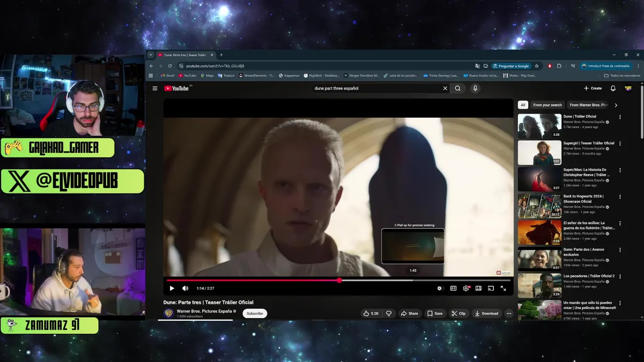The height and width of the screenshot is (362, 644).
Task: Like the video with thumbs up
Action: [x=371, y=314]
